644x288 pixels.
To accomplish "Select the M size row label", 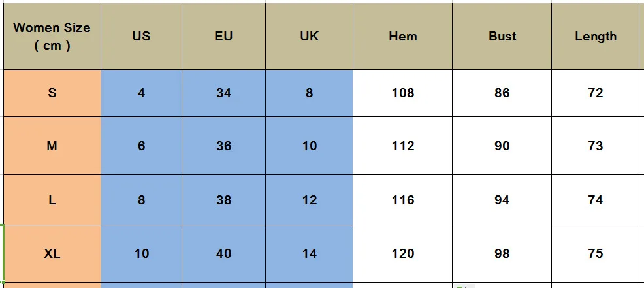I will [x=52, y=146].
